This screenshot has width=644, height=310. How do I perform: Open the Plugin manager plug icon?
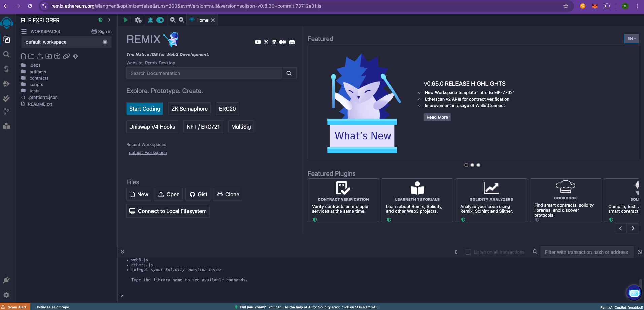(6, 280)
